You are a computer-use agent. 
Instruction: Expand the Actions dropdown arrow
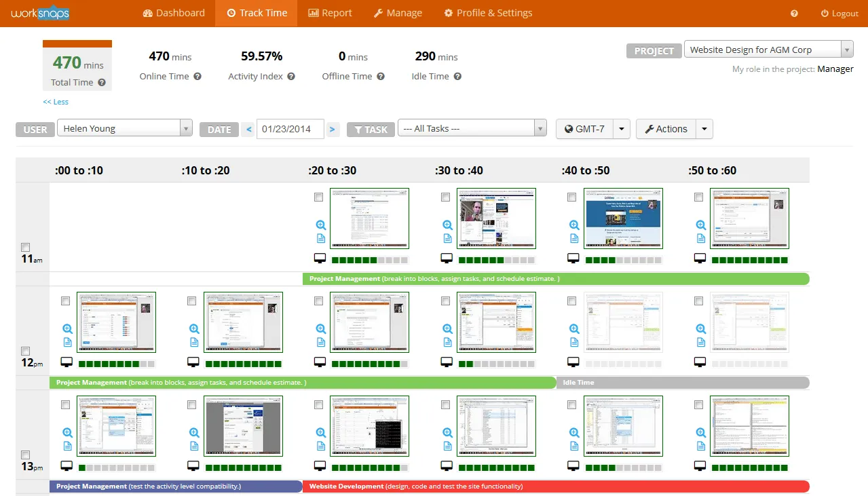click(x=704, y=129)
